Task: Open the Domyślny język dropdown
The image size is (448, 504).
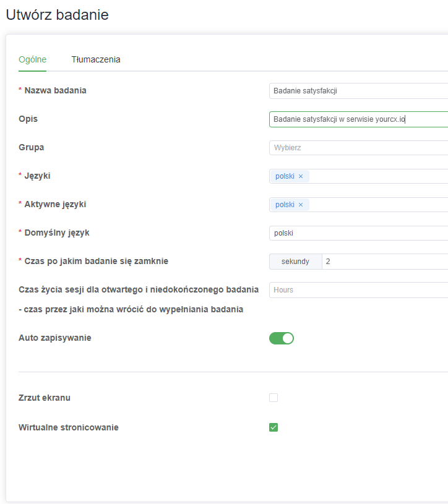Action: tap(359, 233)
